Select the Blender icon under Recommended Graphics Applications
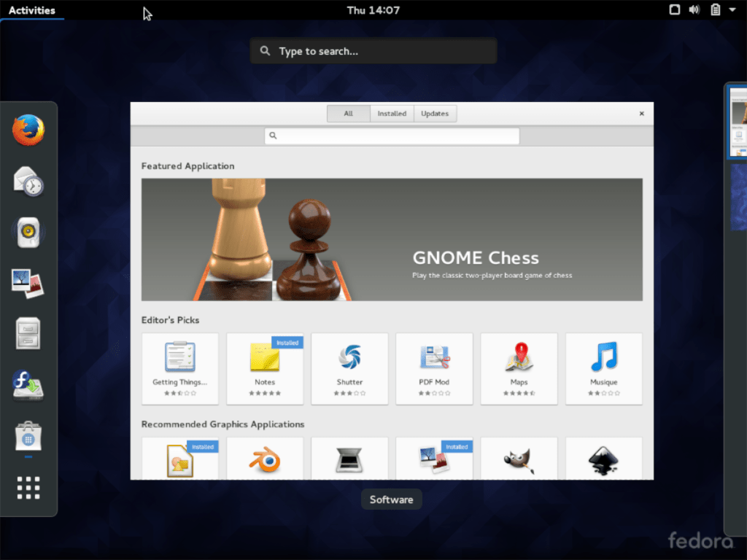 tap(265, 459)
